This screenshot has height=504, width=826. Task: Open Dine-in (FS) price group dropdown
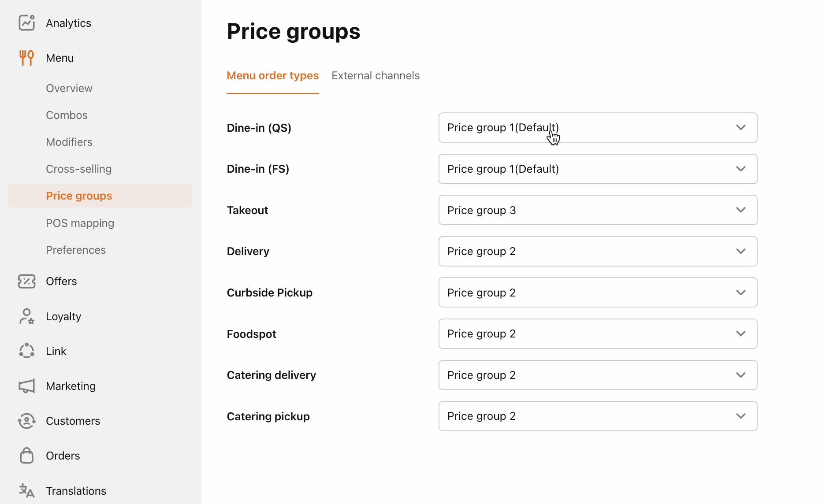click(598, 169)
